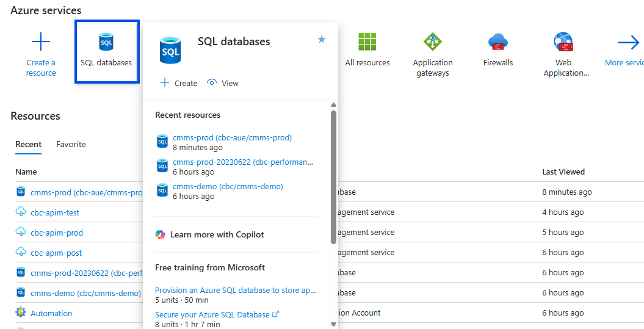Switch to the Favorite tab
The width and height of the screenshot is (644, 329).
[71, 145]
